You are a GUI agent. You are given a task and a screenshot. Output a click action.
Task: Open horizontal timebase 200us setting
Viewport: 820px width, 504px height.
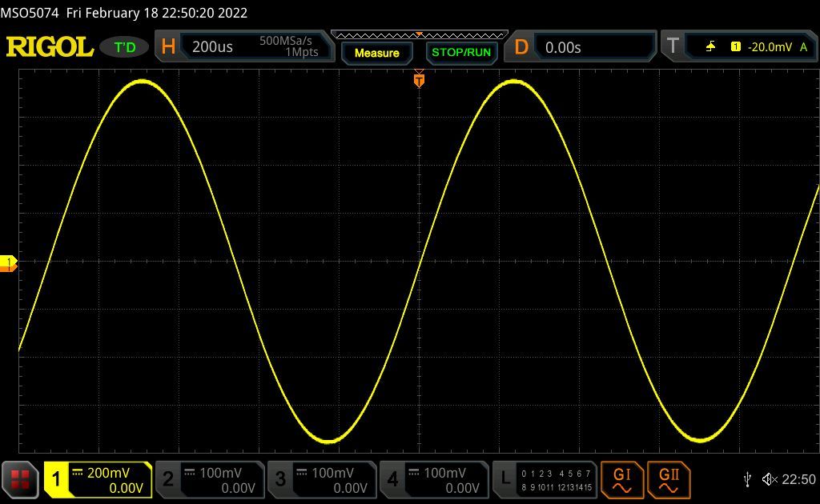point(211,47)
